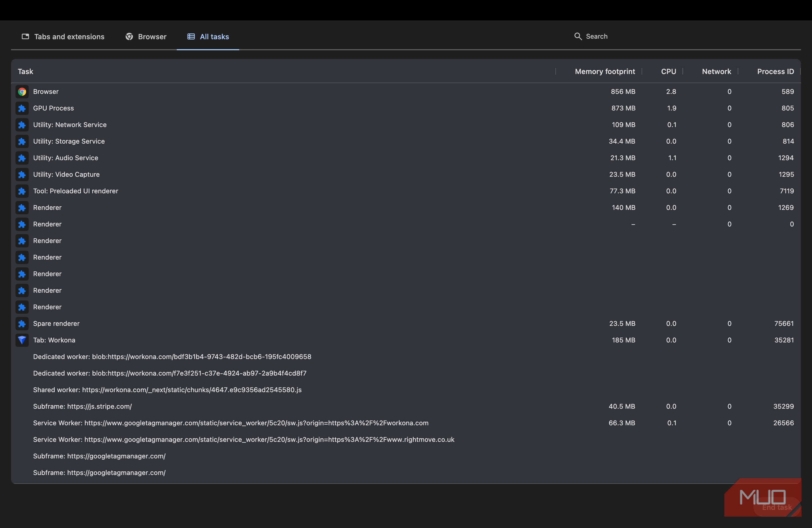812x528 pixels.
Task: Select the Tab: Workona row
Action: (x=406, y=340)
